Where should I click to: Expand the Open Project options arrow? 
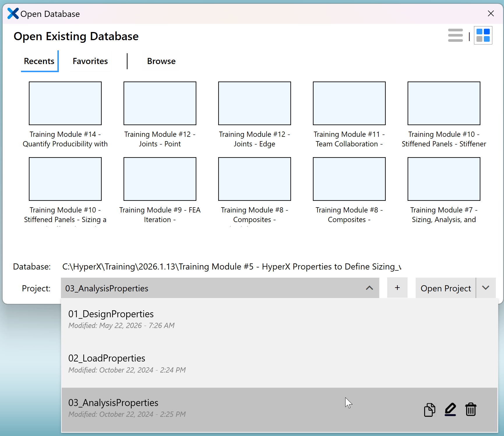[486, 288]
